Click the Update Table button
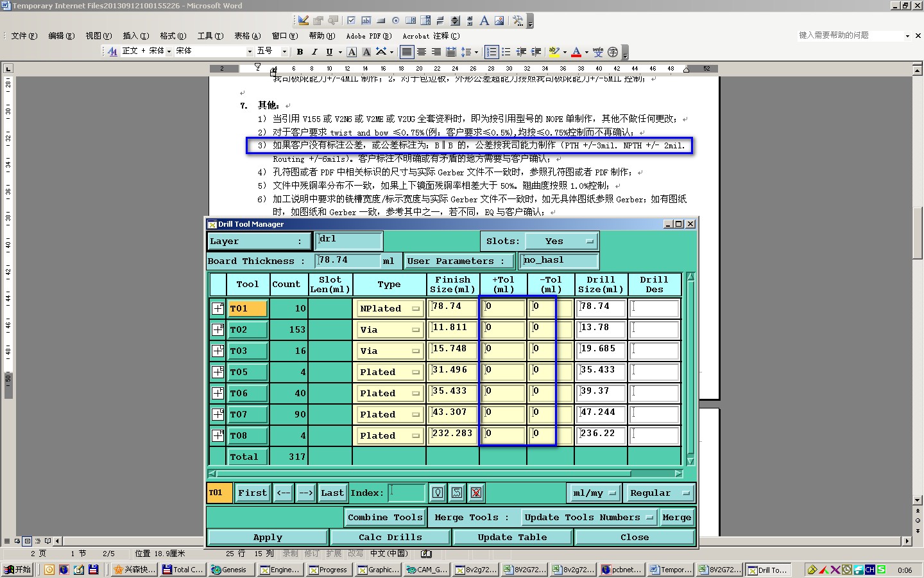This screenshot has width=924, height=578. click(x=512, y=538)
